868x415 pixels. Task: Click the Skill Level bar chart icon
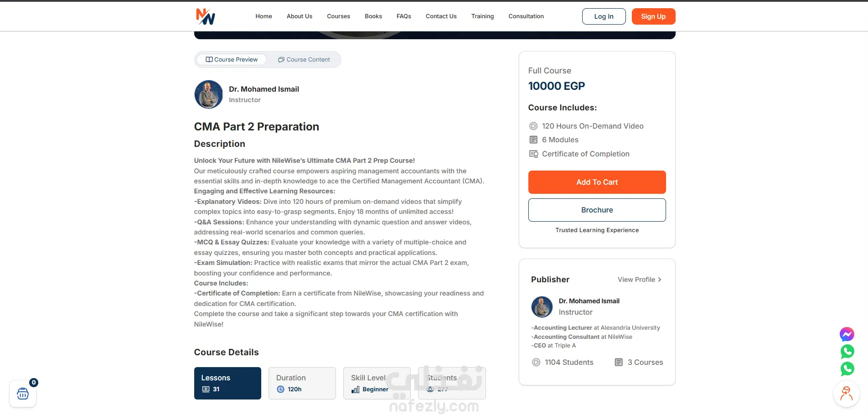(356, 389)
